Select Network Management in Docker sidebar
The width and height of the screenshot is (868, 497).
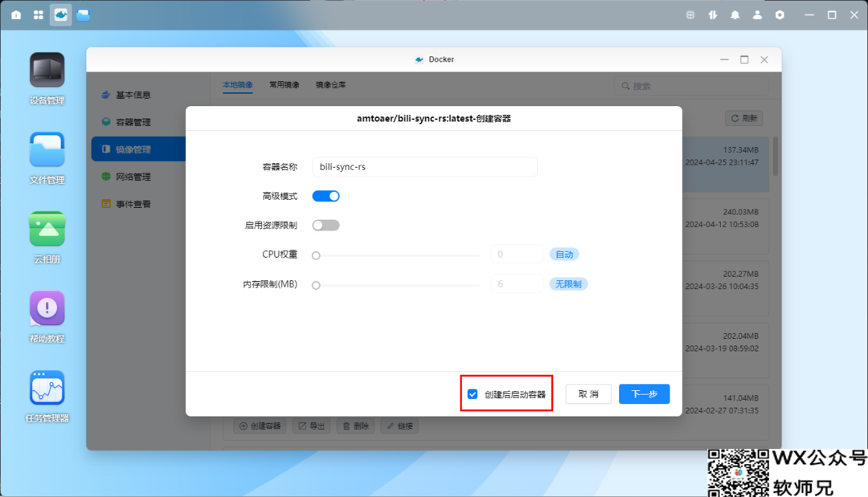pos(133,177)
